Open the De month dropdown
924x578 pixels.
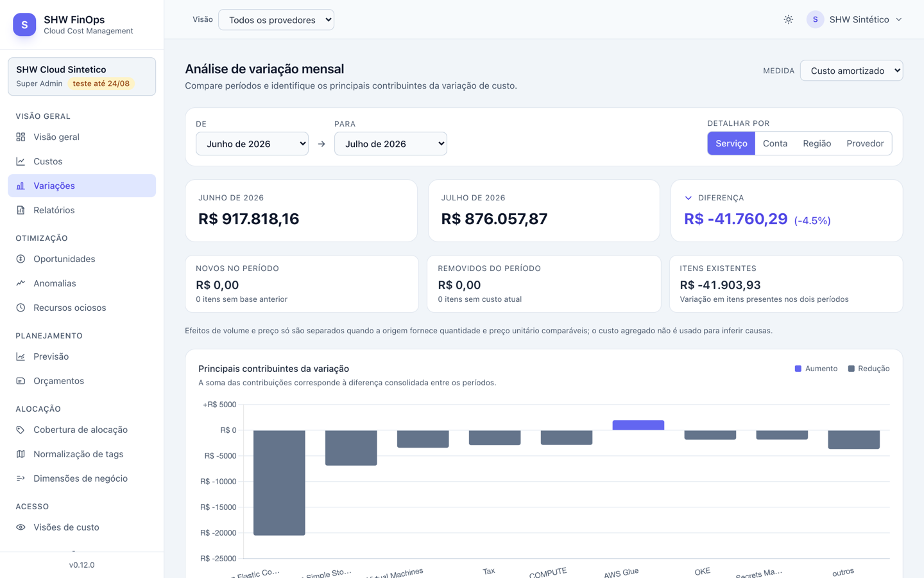coord(252,144)
